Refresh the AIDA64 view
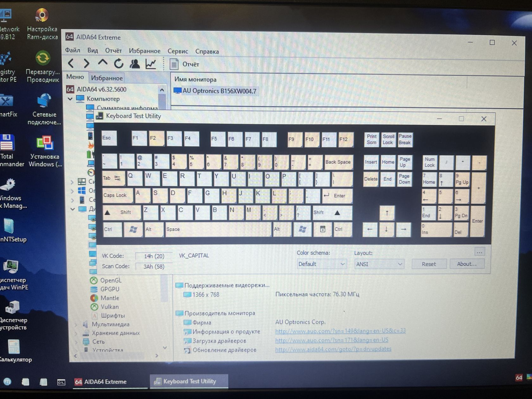This screenshot has height=399, width=532. pos(119,64)
